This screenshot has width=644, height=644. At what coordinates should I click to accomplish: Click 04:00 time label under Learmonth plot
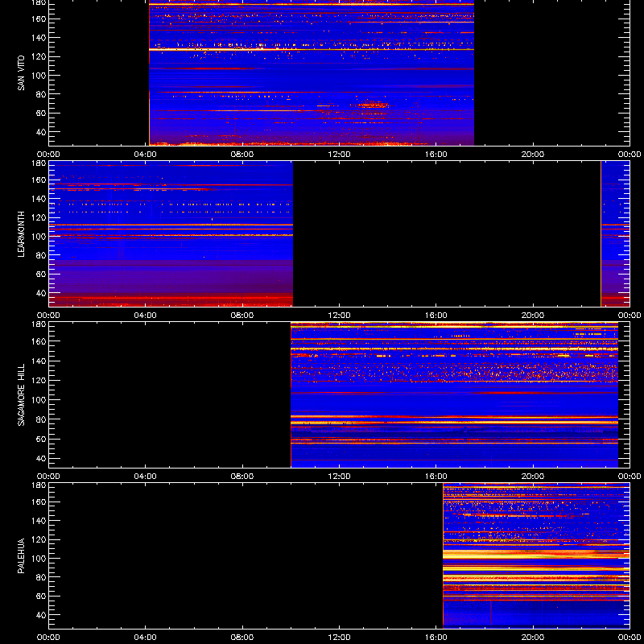pos(146,316)
